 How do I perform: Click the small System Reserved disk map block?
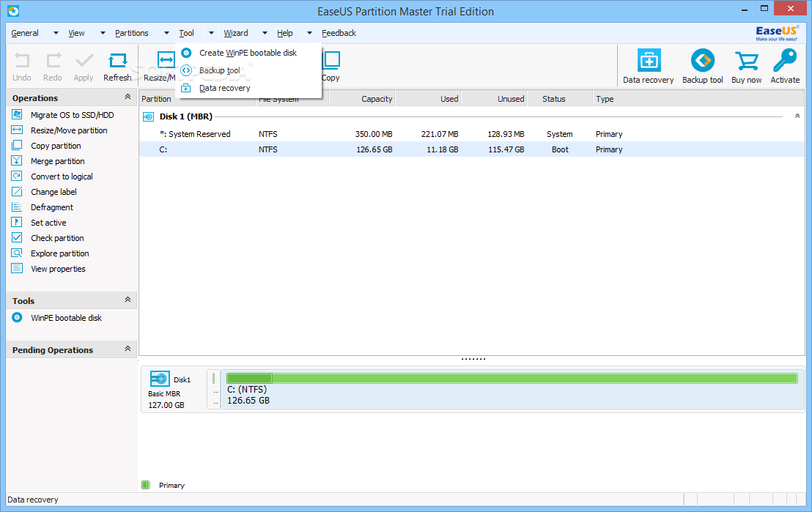pyautogui.click(x=214, y=389)
